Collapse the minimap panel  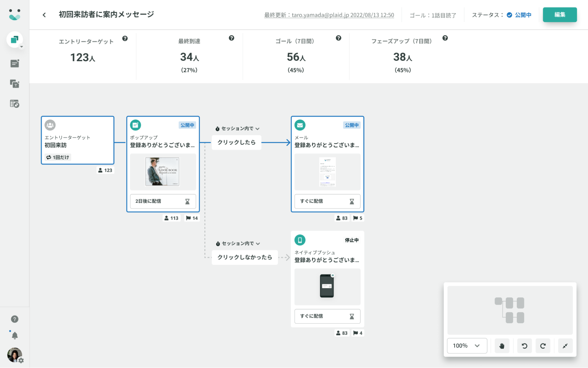(565, 346)
